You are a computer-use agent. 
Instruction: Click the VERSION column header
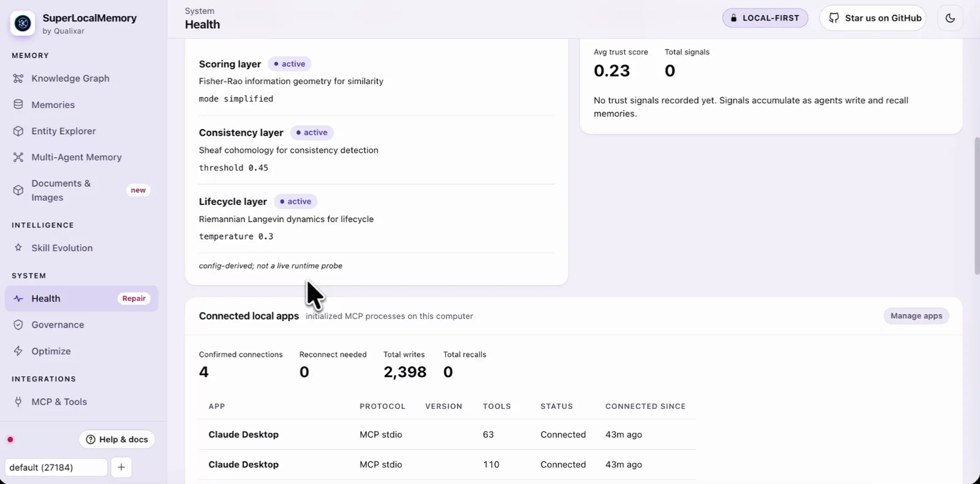coord(443,406)
